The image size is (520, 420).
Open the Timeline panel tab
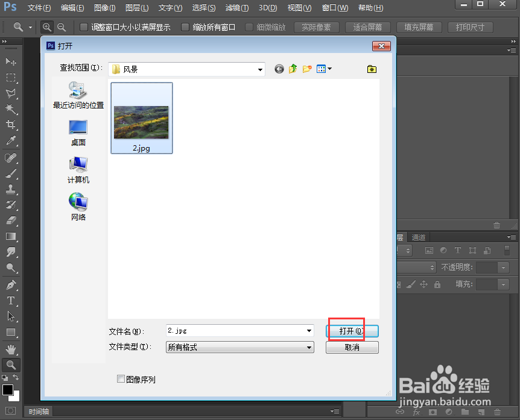click(x=39, y=412)
